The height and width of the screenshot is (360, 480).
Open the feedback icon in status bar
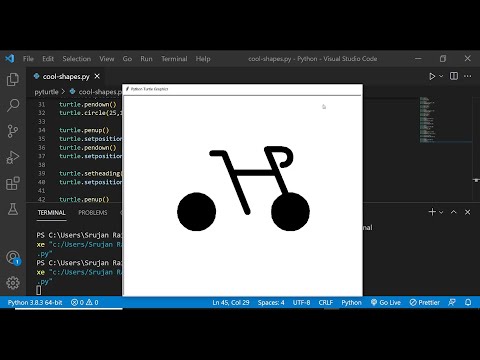tap(452, 302)
